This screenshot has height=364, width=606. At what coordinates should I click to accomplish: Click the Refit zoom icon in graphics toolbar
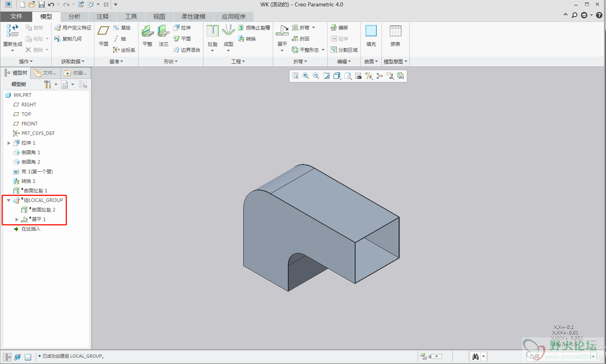point(295,76)
